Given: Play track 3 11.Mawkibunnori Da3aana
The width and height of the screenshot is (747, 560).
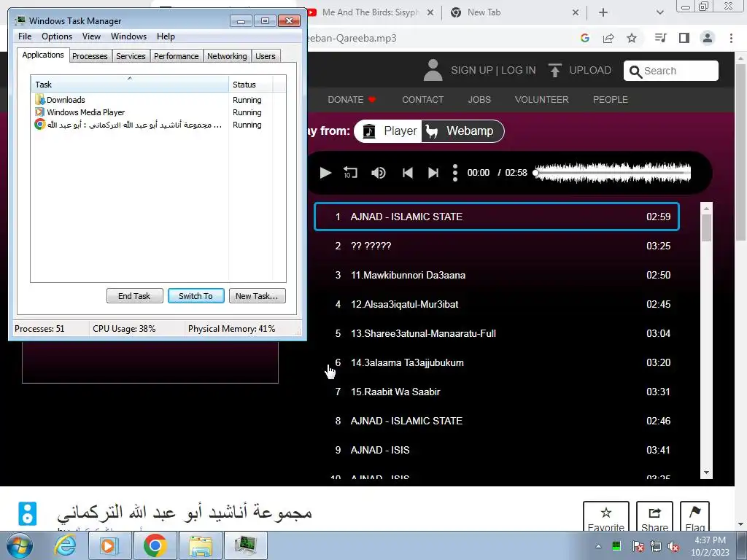Looking at the screenshot, I should click(496, 275).
